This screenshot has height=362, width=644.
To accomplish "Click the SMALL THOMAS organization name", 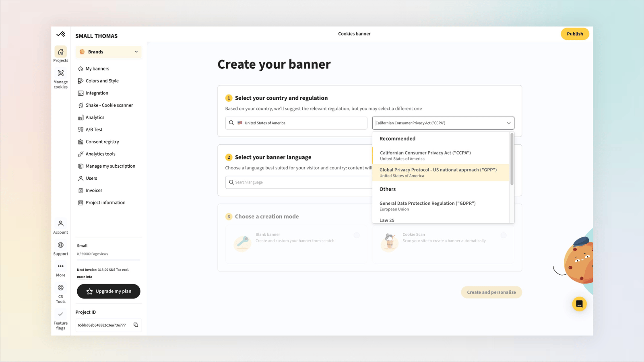I will pos(97,36).
